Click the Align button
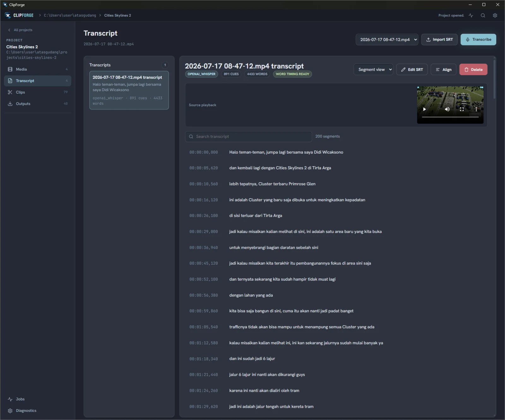 pyautogui.click(x=443, y=69)
